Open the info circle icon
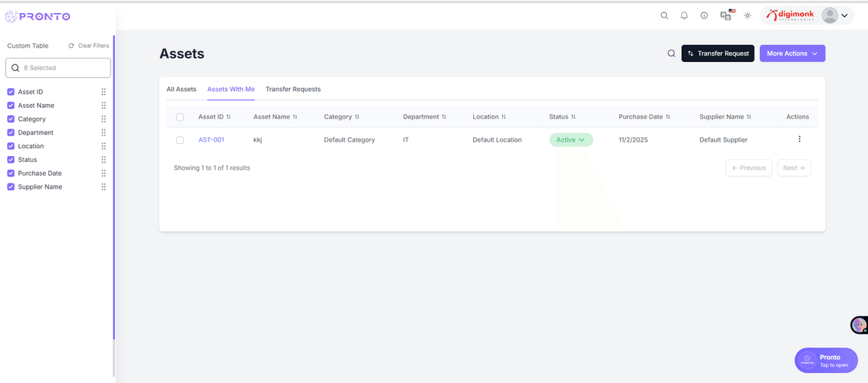This screenshot has height=383, width=868. click(704, 15)
